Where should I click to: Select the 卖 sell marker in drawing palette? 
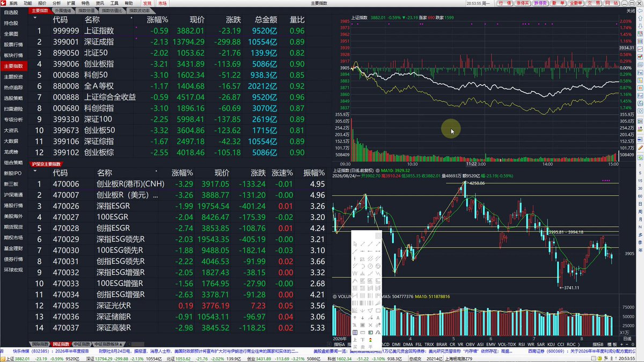pyautogui.click(x=363, y=346)
